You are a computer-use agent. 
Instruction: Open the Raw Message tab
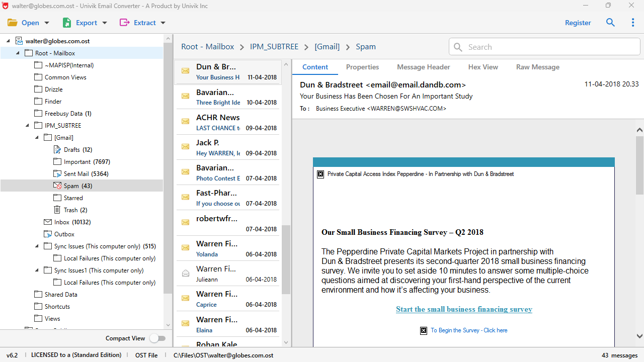click(537, 67)
